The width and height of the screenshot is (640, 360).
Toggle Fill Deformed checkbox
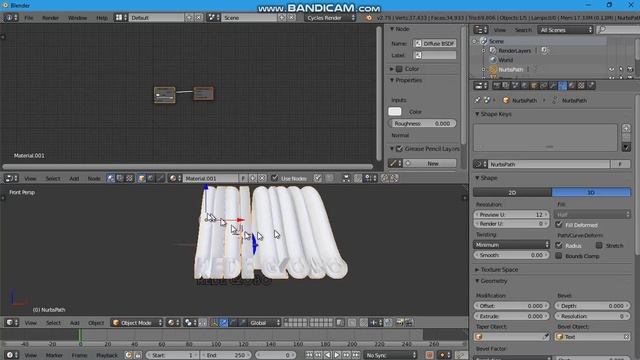[x=559, y=224]
